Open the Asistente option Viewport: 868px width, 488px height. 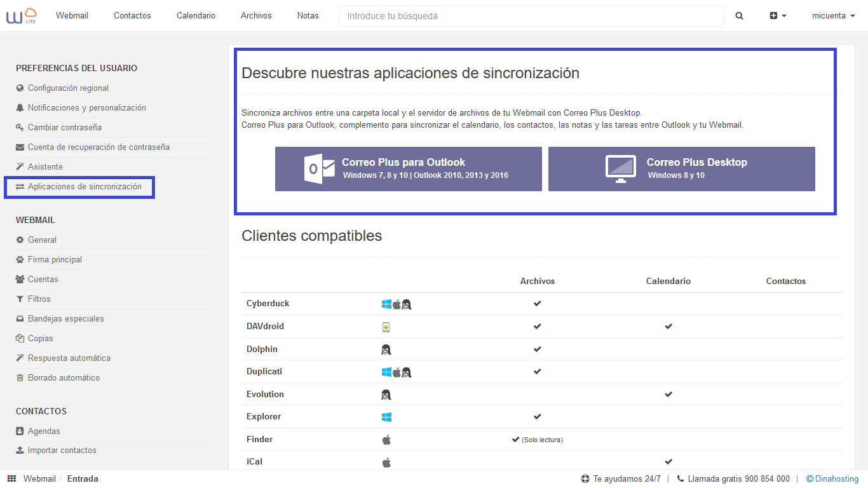coord(45,167)
